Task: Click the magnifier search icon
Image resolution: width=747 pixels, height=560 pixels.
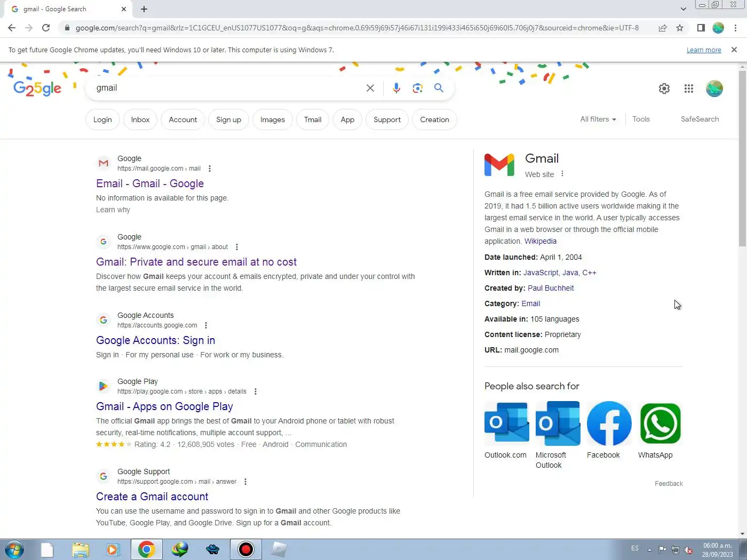Action: [x=439, y=88]
